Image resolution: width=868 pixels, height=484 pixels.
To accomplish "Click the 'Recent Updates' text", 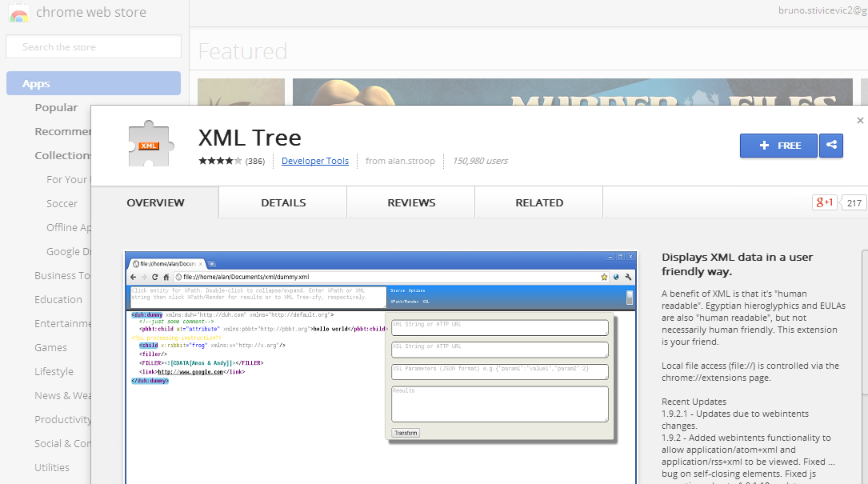I will click(694, 402).
